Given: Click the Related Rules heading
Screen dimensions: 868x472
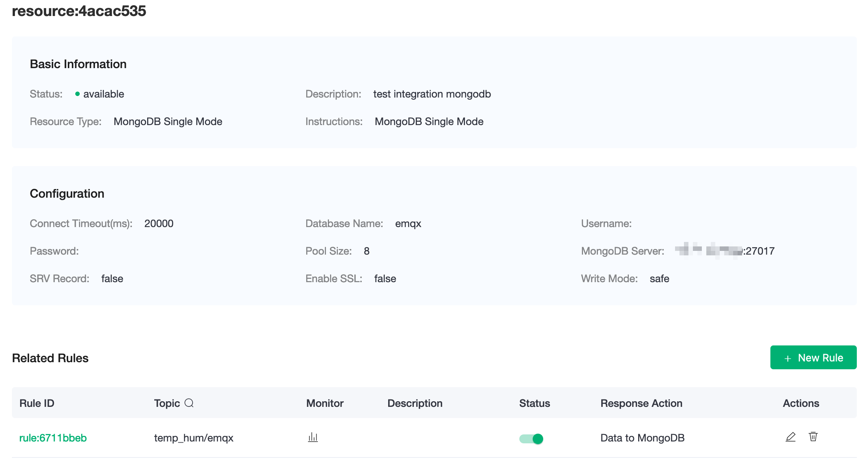Looking at the screenshot, I should click(50, 358).
